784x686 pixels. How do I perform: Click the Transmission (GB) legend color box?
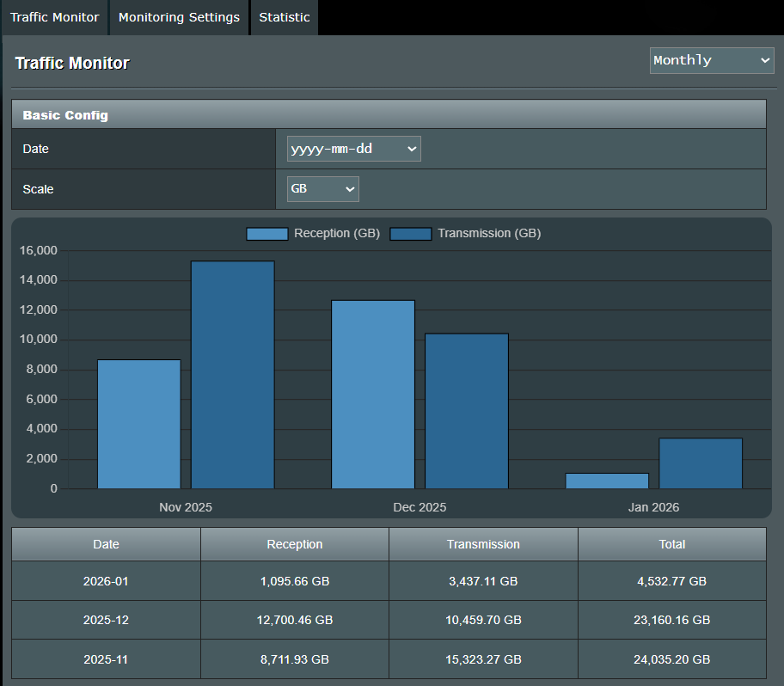(x=410, y=234)
